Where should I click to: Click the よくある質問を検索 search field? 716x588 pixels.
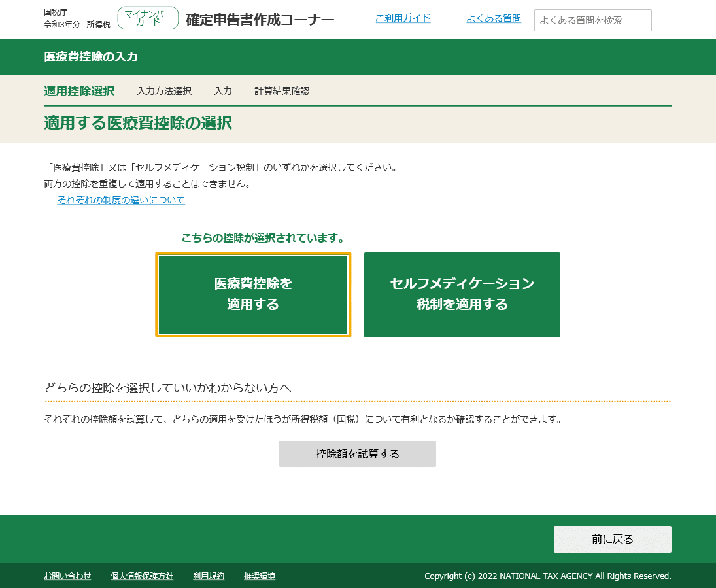click(592, 20)
